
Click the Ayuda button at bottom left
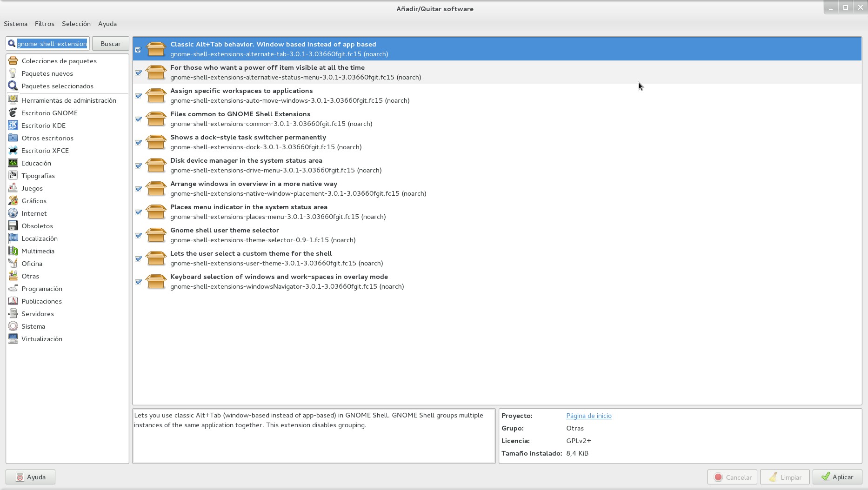click(x=31, y=477)
